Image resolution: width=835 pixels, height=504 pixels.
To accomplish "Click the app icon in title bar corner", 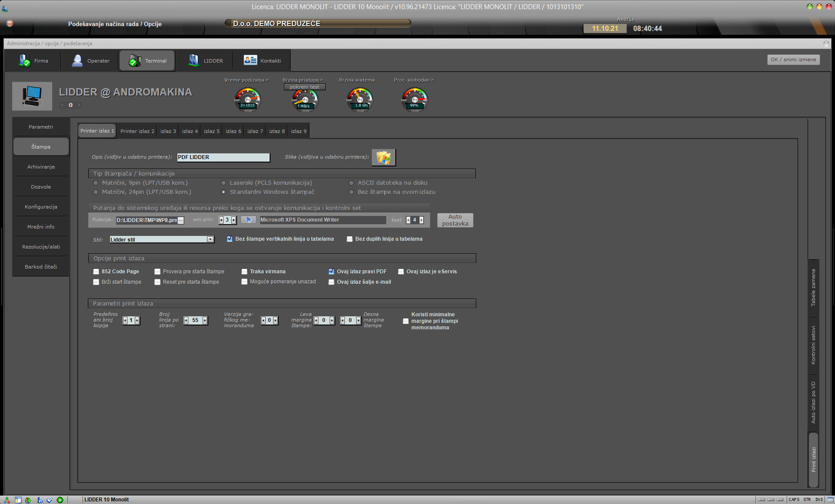I will [5, 8].
